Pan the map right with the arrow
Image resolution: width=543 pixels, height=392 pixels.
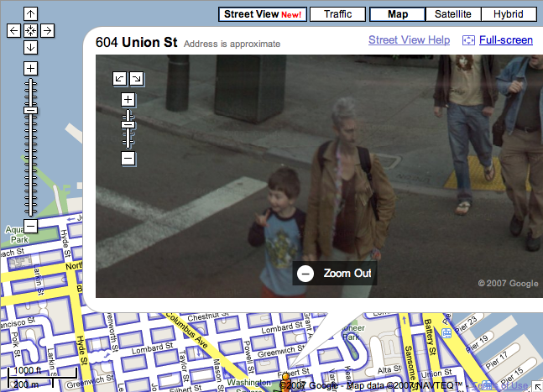point(47,30)
